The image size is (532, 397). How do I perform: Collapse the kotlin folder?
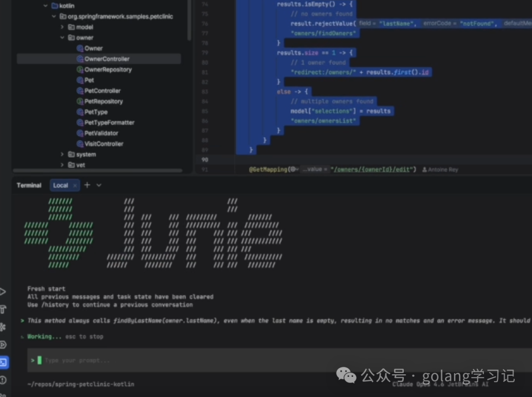click(x=45, y=5)
